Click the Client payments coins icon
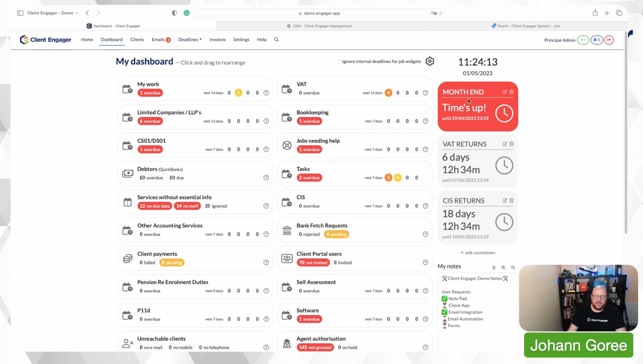 click(x=127, y=259)
